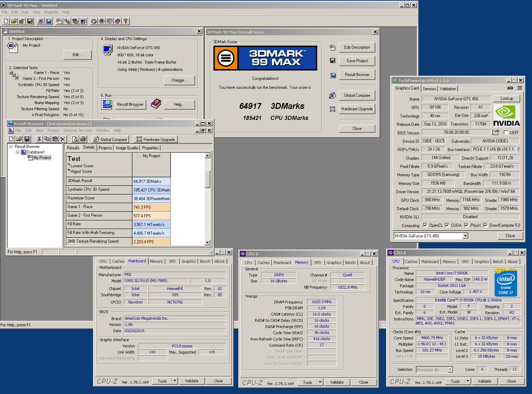The height and width of the screenshot is (394, 532).
Task: Click the Print Preview icon in Result Browser
Action: click(x=75, y=139)
